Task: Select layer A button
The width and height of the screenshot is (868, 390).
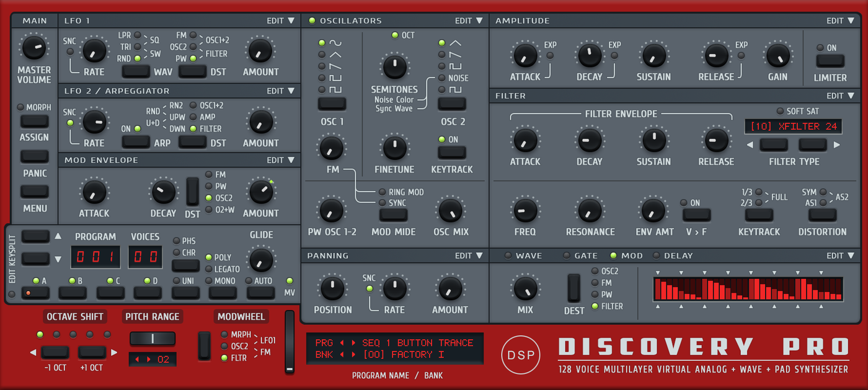Action: click(35, 292)
